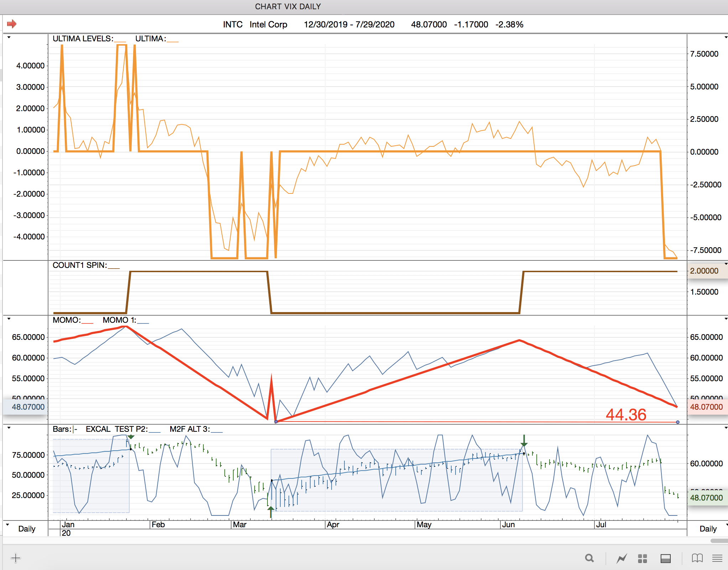
Task: Click the CHART VIX DAILY title tab
Action: [288, 6]
